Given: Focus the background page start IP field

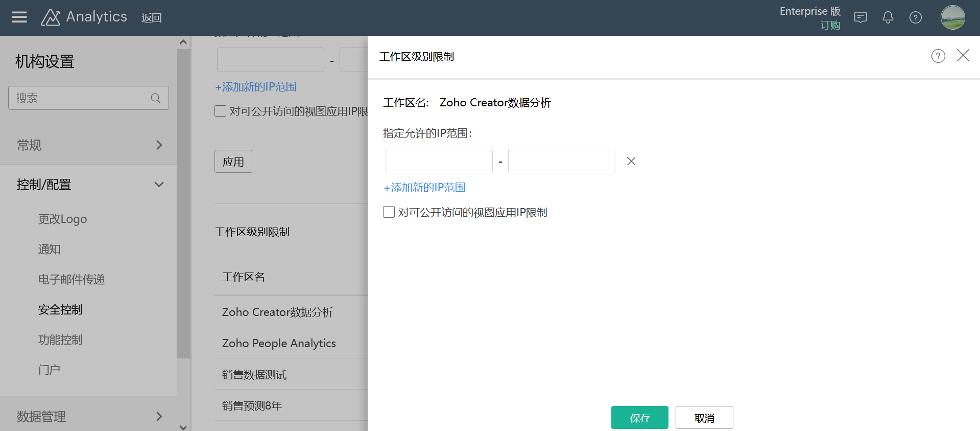Looking at the screenshot, I should coord(271,60).
